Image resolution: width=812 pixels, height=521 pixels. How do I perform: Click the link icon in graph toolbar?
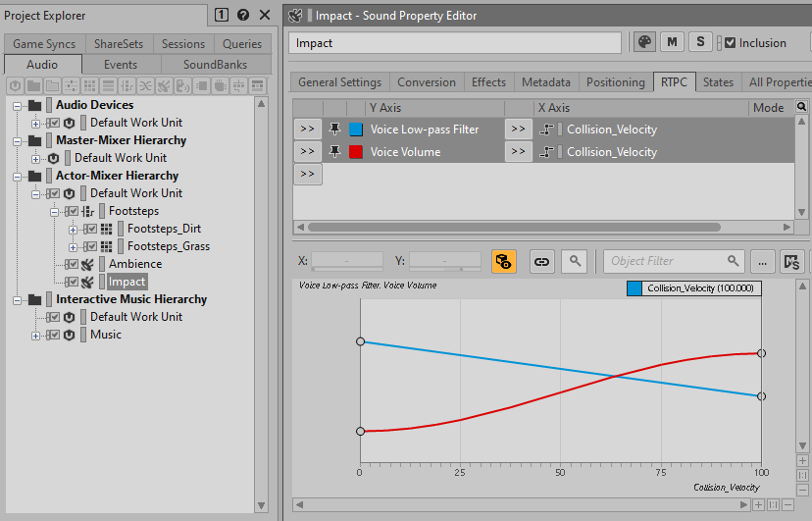tap(541, 261)
